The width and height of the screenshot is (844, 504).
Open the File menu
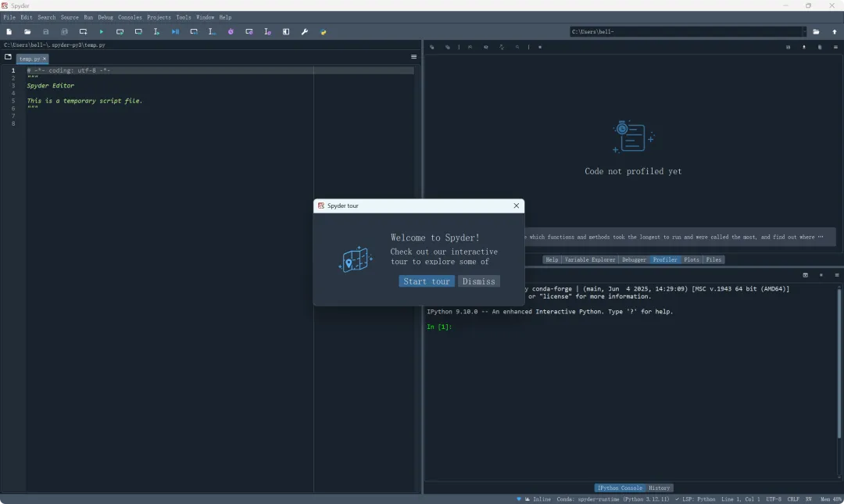coord(9,17)
